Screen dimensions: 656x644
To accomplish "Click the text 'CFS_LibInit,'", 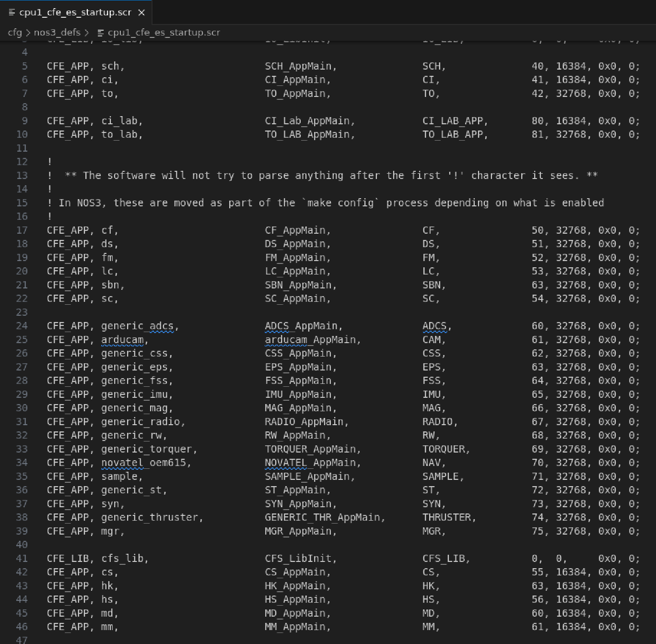I will [x=301, y=559].
